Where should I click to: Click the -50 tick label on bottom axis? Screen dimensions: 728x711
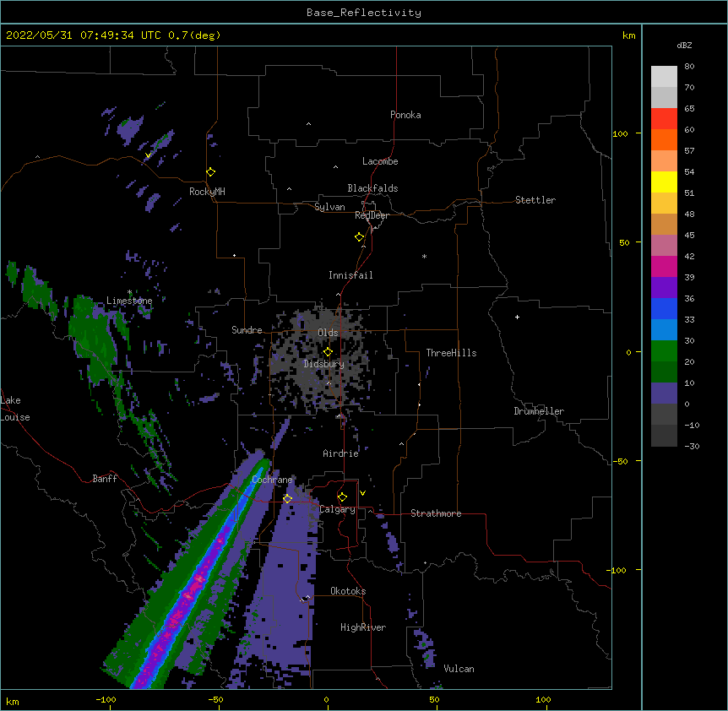click(x=215, y=699)
